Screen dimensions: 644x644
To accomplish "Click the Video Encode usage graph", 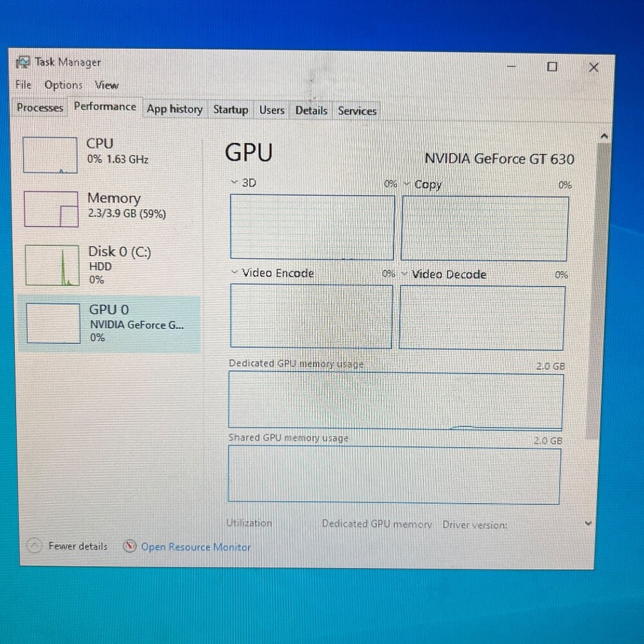I will (x=311, y=316).
